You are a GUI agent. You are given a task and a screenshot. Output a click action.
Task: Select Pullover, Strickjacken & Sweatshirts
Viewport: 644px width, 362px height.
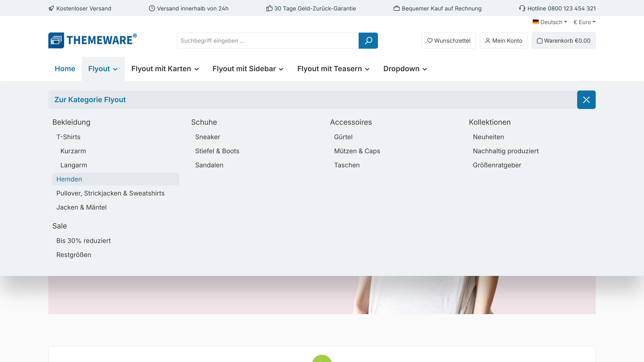pyautogui.click(x=110, y=193)
